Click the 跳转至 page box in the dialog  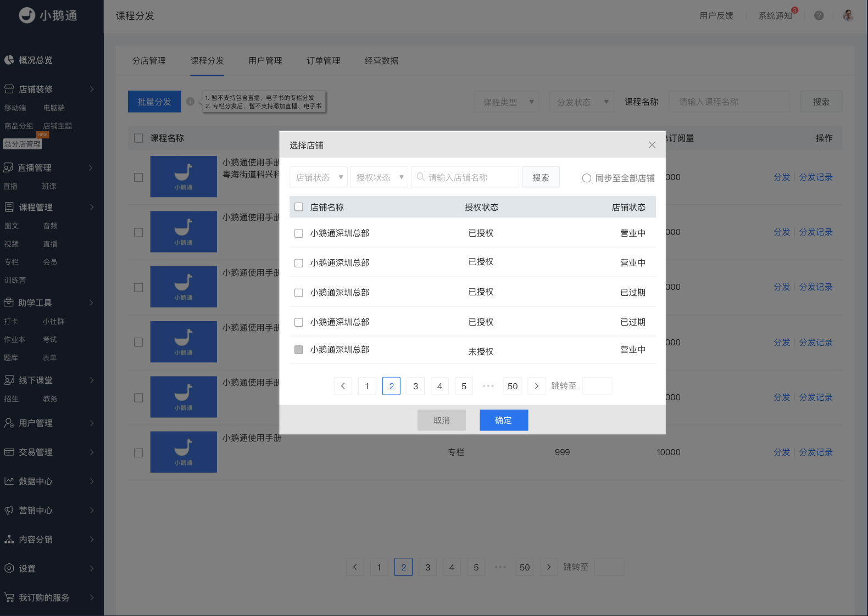(597, 386)
